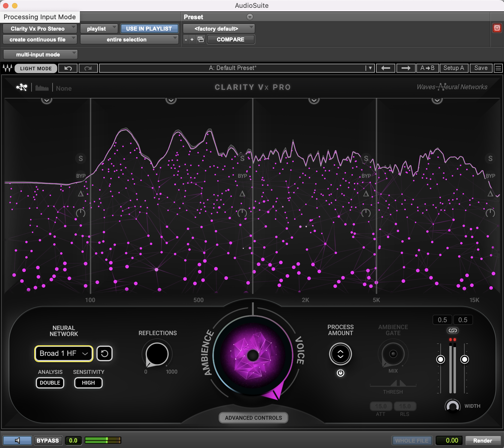Click the stereo link icon above width sliders
The width and height of the screenshot is (504, 448).
pyautogui.click(x=453, y=330)
